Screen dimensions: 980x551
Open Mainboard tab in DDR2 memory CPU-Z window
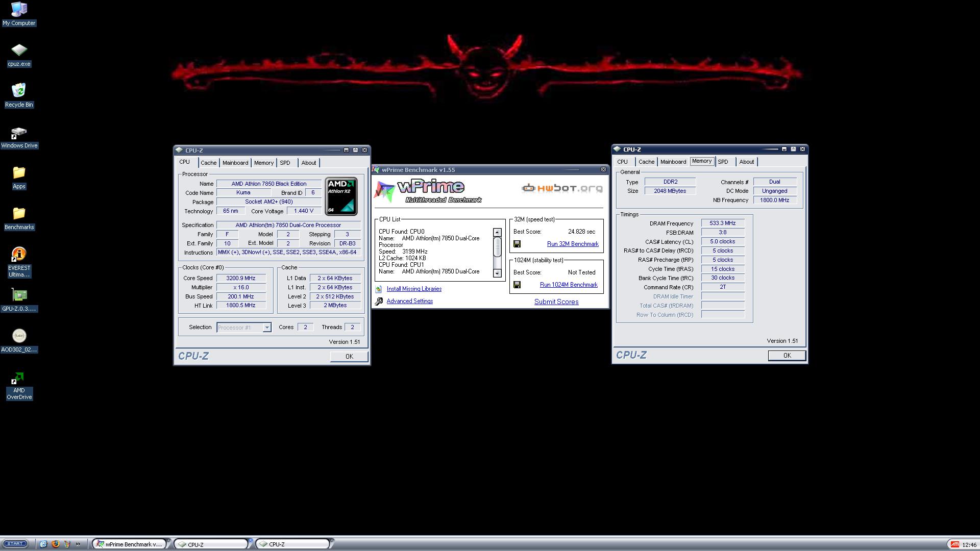click(x=673, y=162)
